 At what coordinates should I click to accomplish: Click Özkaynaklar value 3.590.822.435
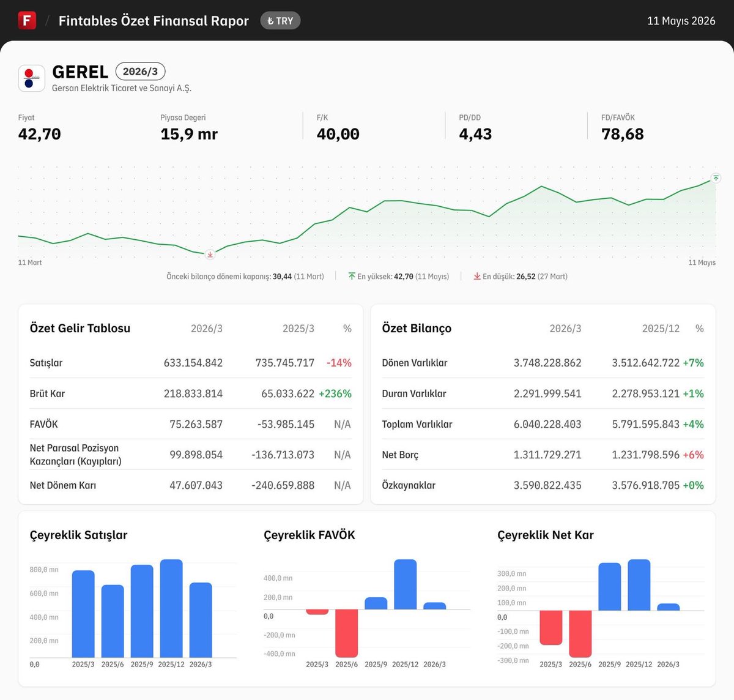click(547, 485)
